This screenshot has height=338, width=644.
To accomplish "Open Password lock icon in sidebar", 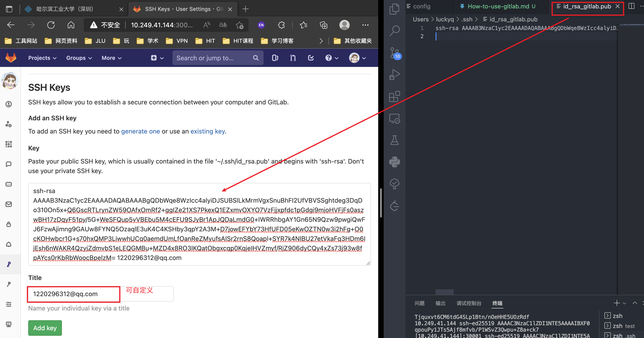I will click(x=9, y=224).
